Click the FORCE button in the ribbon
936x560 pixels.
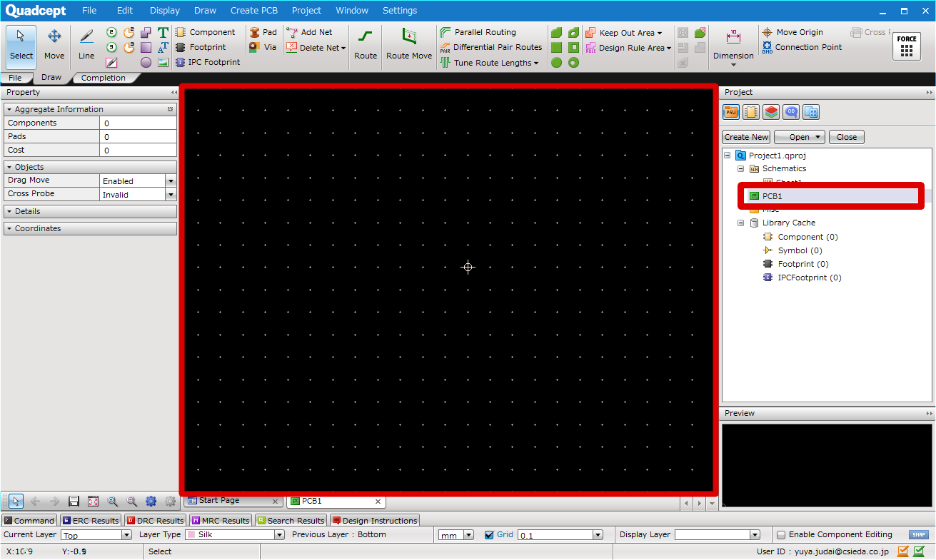pyautogui.click(x=906, y=46)
